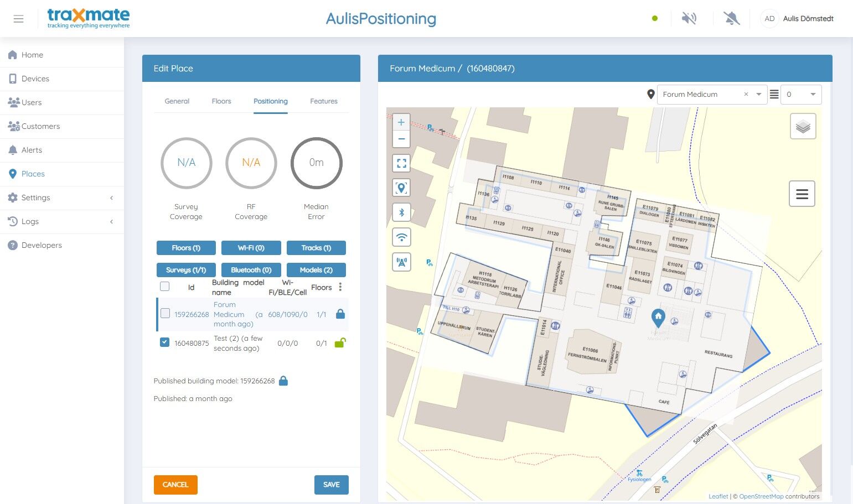This screenshot has height=504, width=853.
Task: Clear the Forum Medicum place selection
Action: click(746, 95)
